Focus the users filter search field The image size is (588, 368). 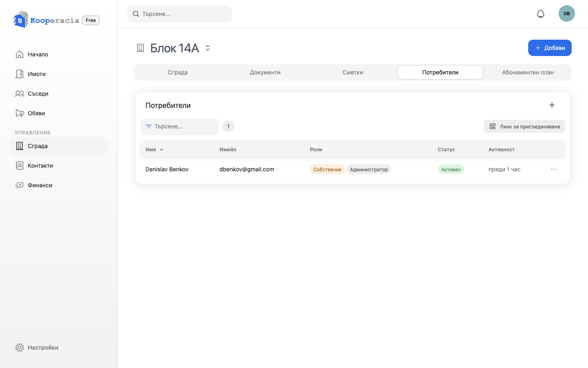(x=180, y=126)
